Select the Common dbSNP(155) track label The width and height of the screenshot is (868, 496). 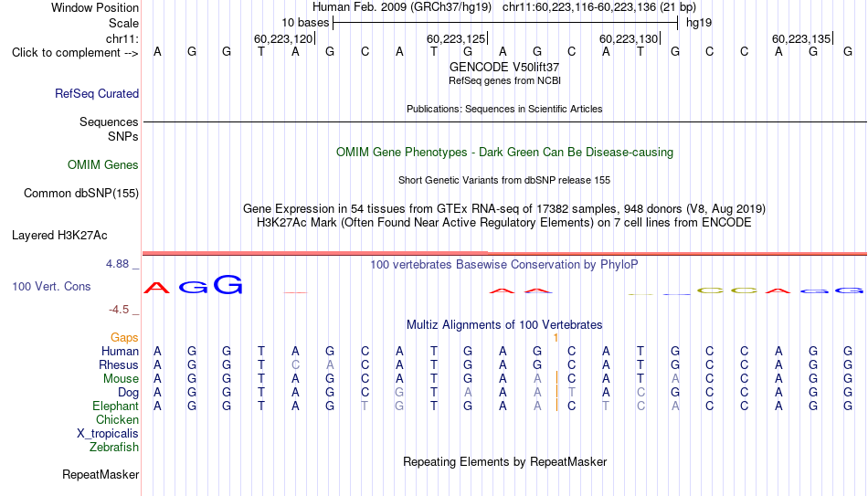[x=81, y=194]
